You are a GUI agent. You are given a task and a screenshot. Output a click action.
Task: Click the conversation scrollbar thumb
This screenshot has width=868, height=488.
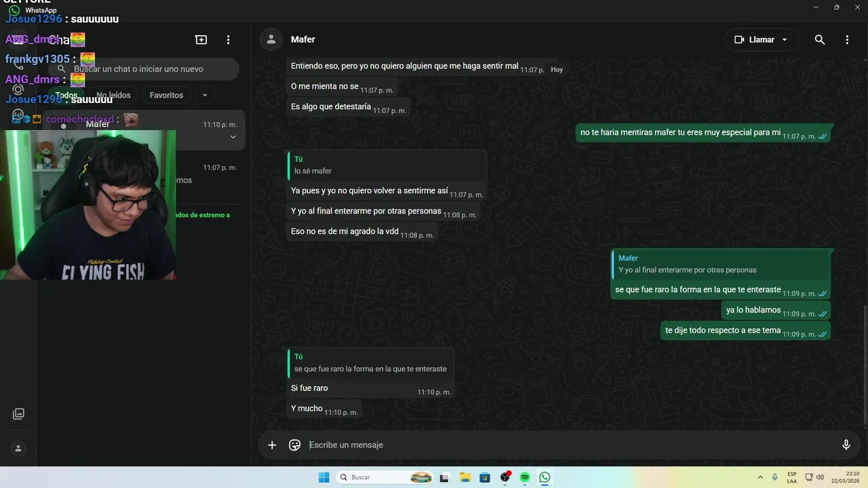(865, 366)
